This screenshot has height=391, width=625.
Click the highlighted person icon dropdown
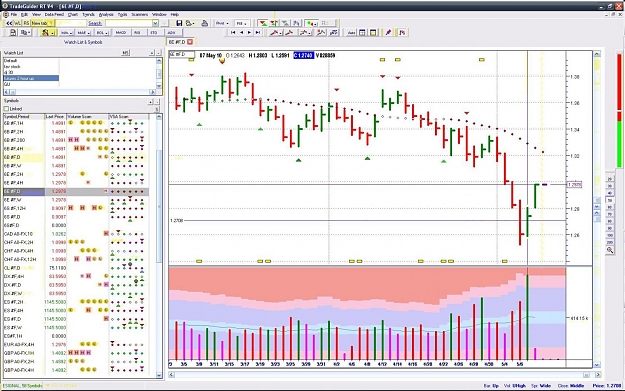pos(47,33)
